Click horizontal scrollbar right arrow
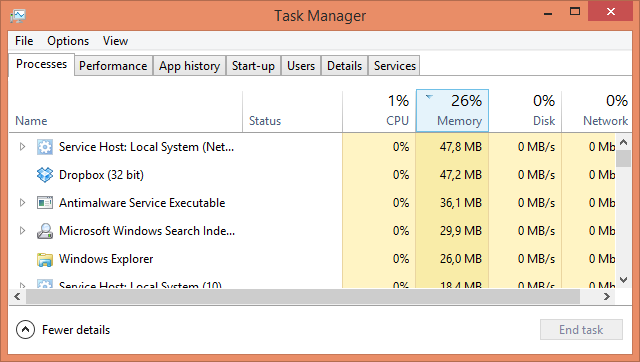640x362 pixels. (607, 296)
